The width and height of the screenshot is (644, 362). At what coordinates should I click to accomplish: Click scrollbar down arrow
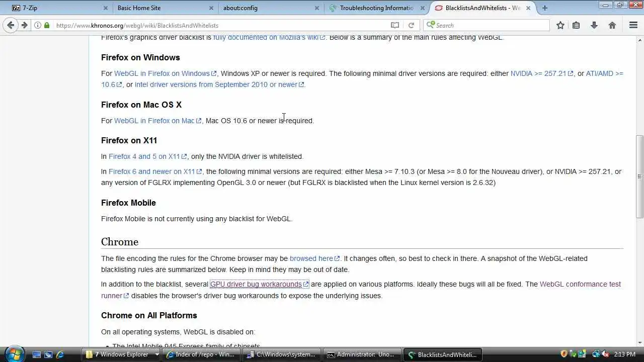click(639, 343)
